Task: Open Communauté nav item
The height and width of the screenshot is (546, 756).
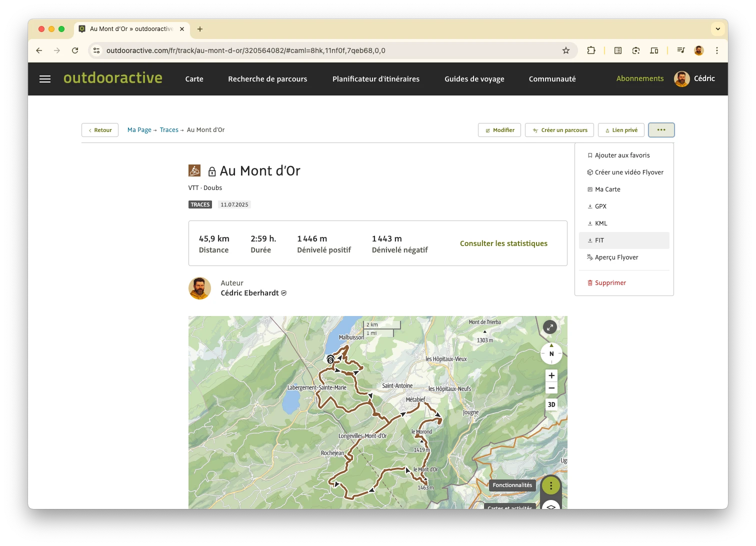Action: 552,79
